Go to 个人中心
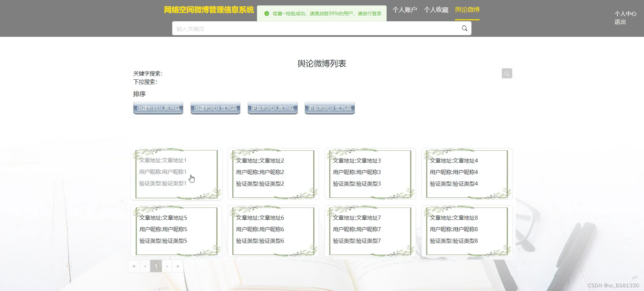The width and height of the screenshot is (644, 291). tap(625, 14)
